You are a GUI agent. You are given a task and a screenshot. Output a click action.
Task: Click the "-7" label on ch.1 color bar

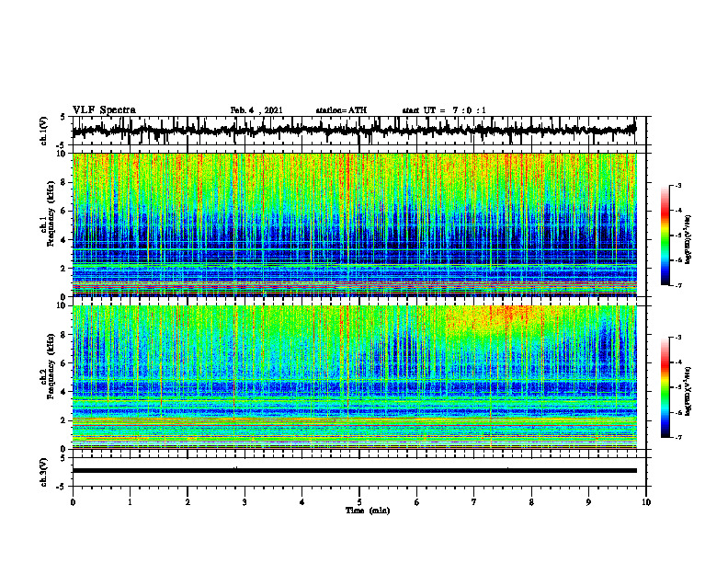tap(677, 285)
